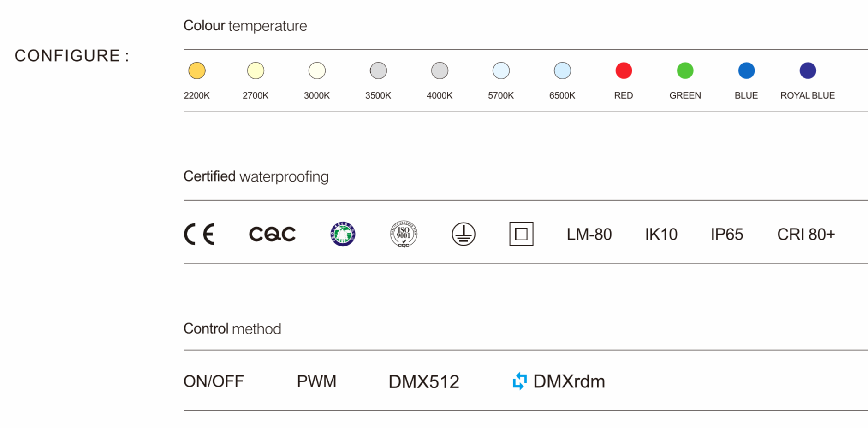Click the blue DMXrdm arrows icon

520,381
